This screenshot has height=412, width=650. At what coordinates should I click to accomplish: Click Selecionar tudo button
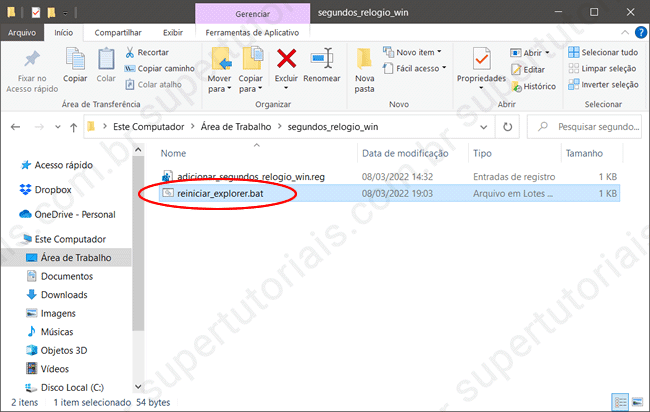[x=603, y=52]
